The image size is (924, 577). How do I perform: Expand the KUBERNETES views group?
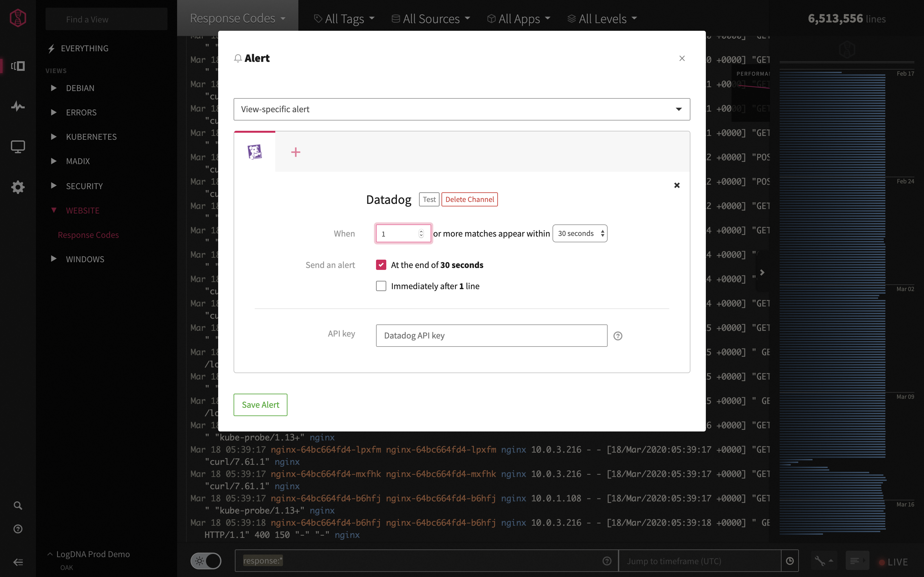coord(91,137)
